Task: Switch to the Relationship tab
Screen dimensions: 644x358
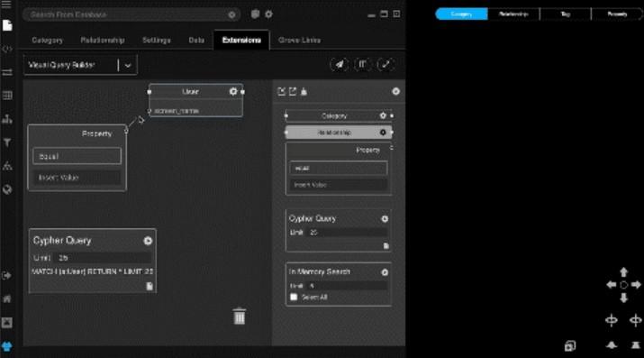Action: click(x=103, y=41)
